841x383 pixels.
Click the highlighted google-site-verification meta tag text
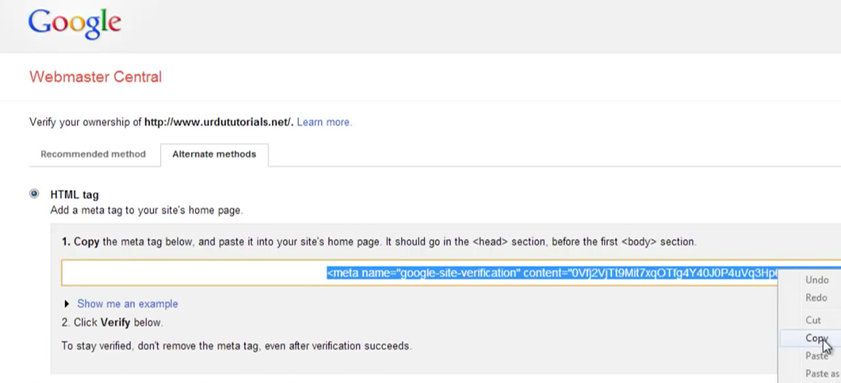click(x=552, y=273)
